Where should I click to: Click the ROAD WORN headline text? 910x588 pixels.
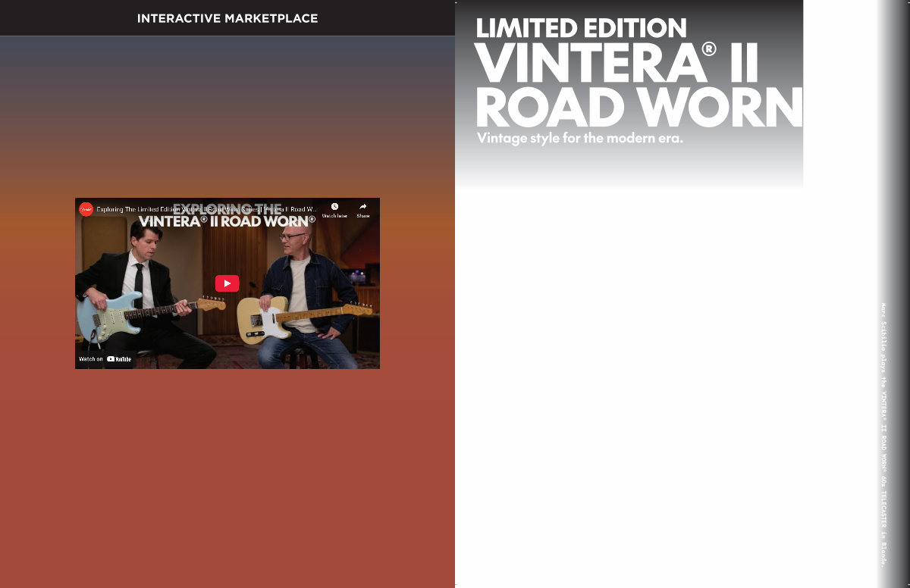pyautogui.click(x=638, y=108)
